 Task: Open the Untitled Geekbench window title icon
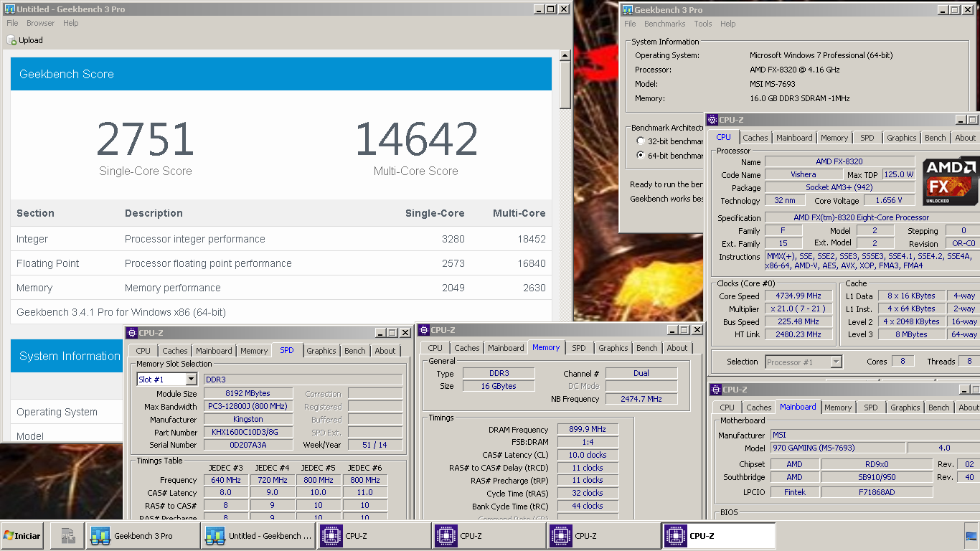[10, 9]
